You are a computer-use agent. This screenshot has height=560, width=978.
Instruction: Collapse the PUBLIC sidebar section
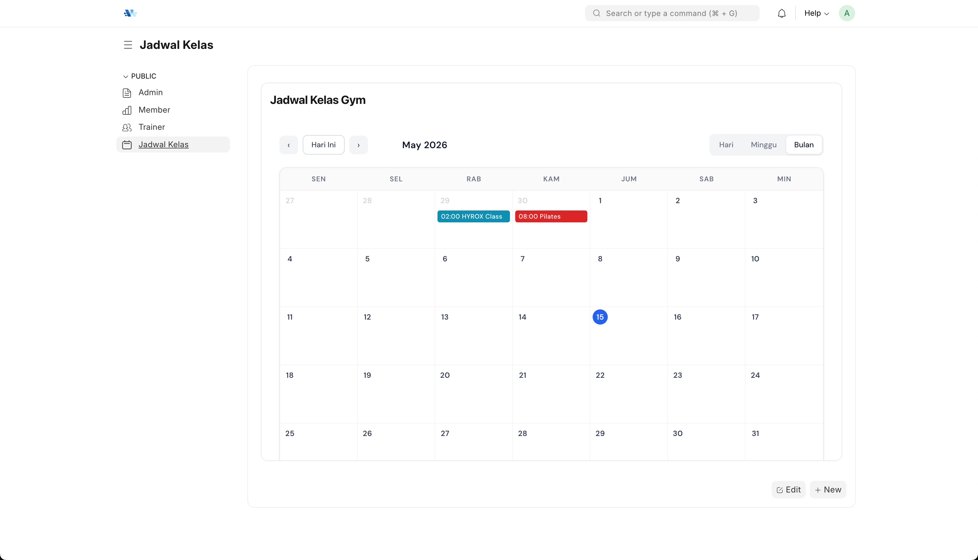(140, 76)
